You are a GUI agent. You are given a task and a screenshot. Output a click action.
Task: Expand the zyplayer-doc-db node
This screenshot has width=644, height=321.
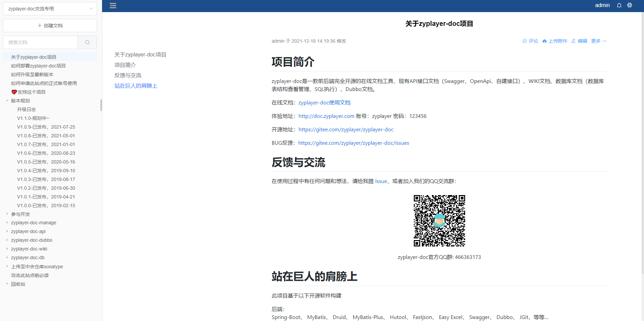click(7, 258)
